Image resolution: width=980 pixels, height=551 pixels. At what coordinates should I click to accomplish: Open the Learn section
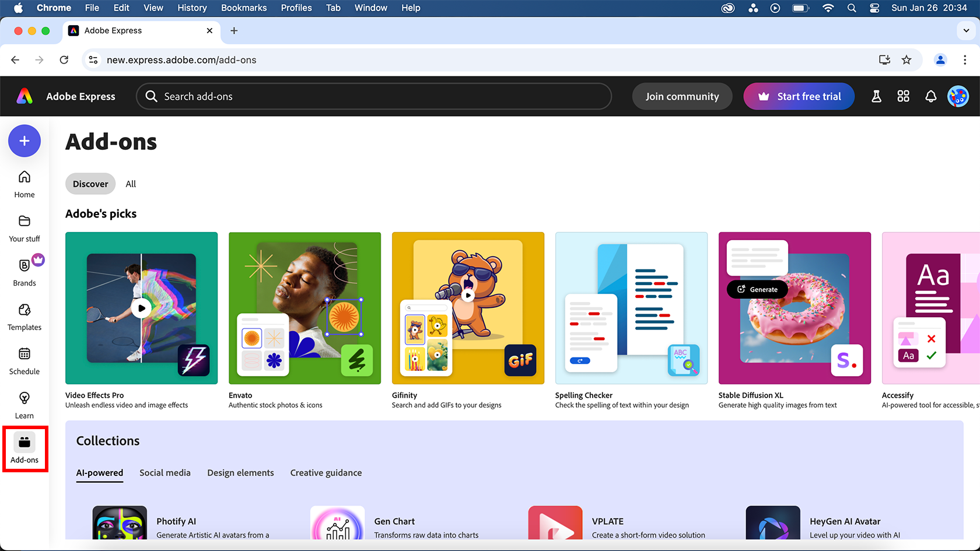(24, 405)
